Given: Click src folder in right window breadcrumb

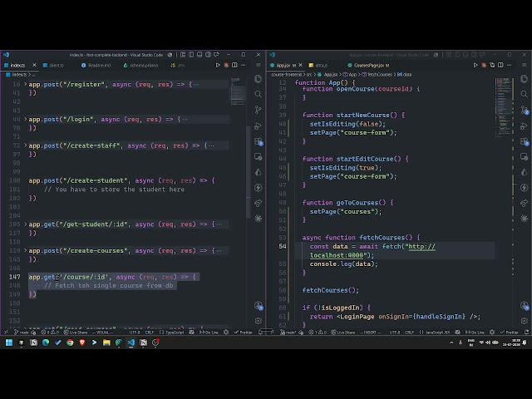Looking at the screenshot, I should click(309, 74).
